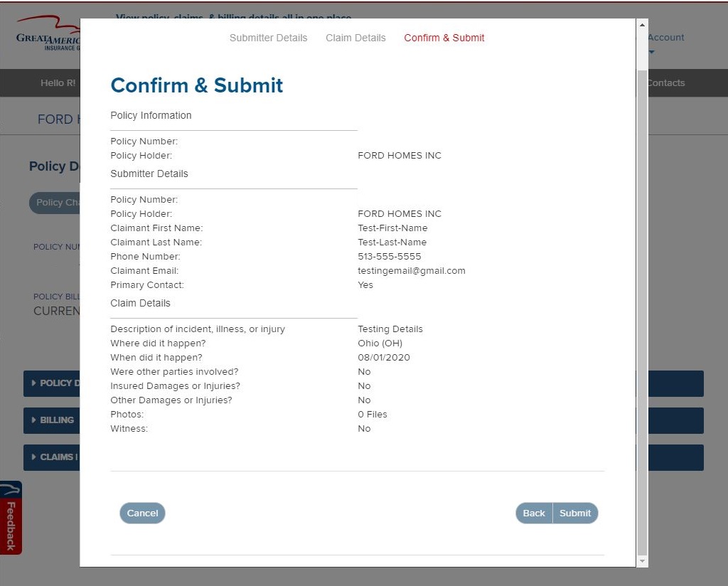Expand the Policy section triangle
The image size is (728, 586).
(33, 383)
